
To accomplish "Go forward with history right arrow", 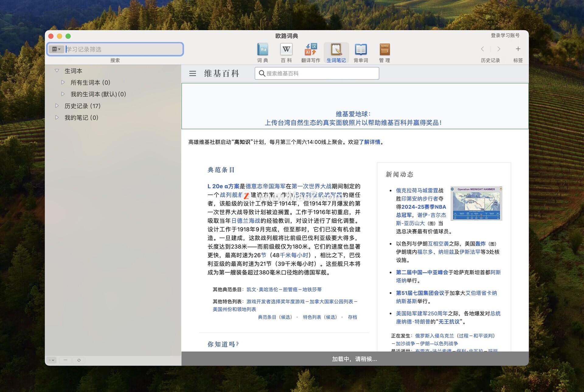I will [x=499, y=49].
